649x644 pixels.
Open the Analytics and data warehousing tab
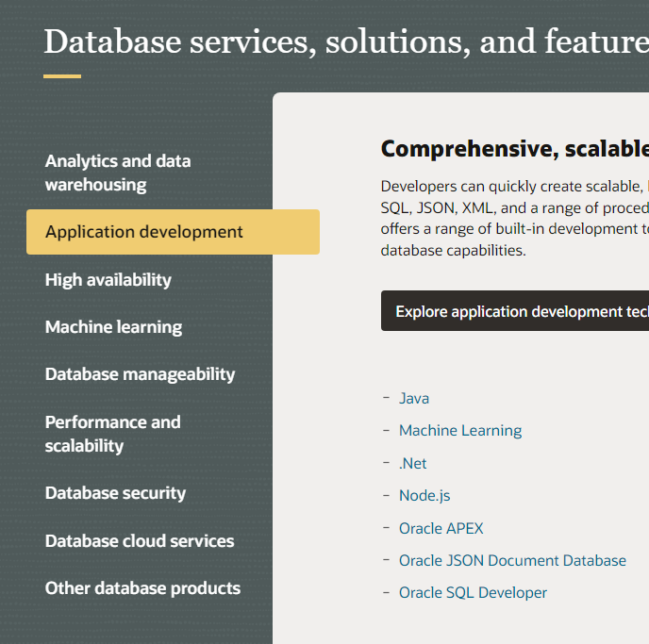click(x=118, y=173)
